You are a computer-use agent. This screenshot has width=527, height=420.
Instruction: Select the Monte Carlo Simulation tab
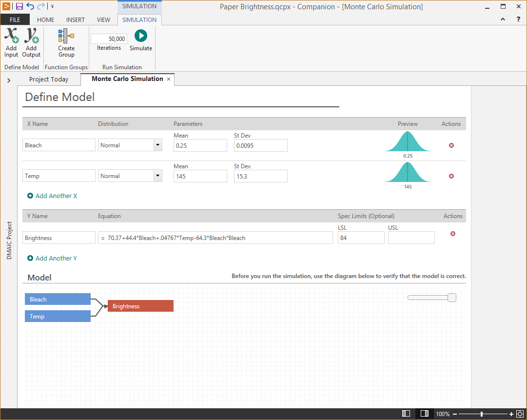coord(127,79)
